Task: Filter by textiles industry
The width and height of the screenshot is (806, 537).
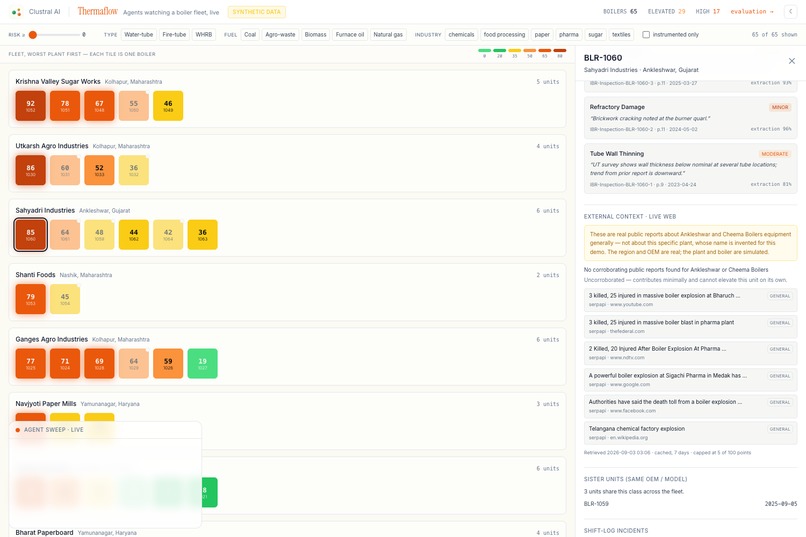Action: [621, 34]
